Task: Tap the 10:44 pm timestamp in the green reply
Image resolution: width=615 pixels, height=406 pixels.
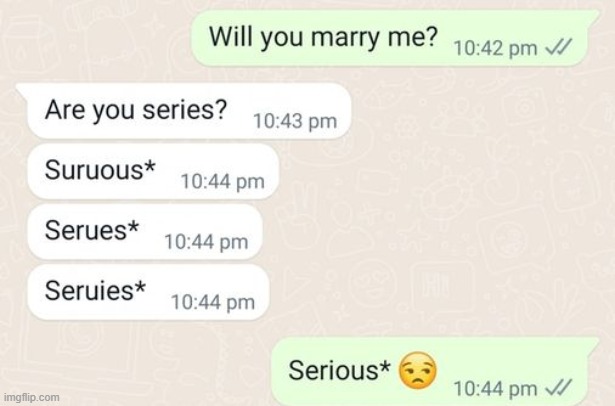Action: [x=495, y=389]
